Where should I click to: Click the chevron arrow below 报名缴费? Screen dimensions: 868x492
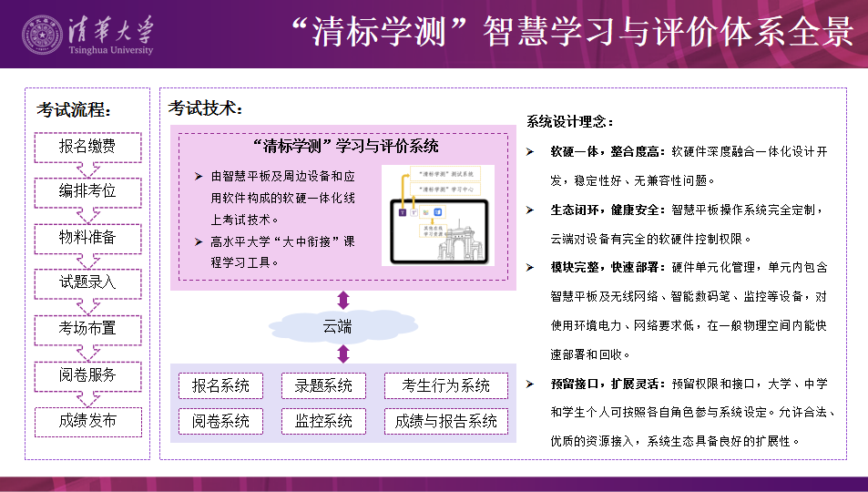point(87,169)
